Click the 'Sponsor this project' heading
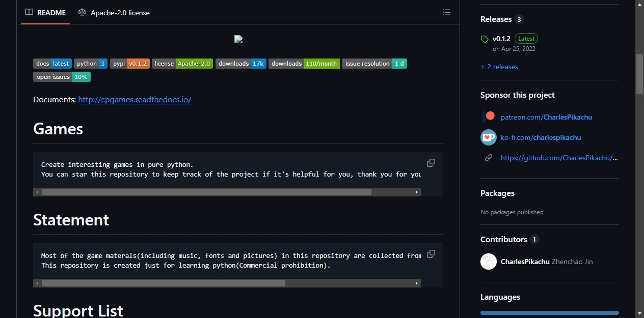Image resolution: width=644 pixels, height=318 pixels. tap(518, 95)
